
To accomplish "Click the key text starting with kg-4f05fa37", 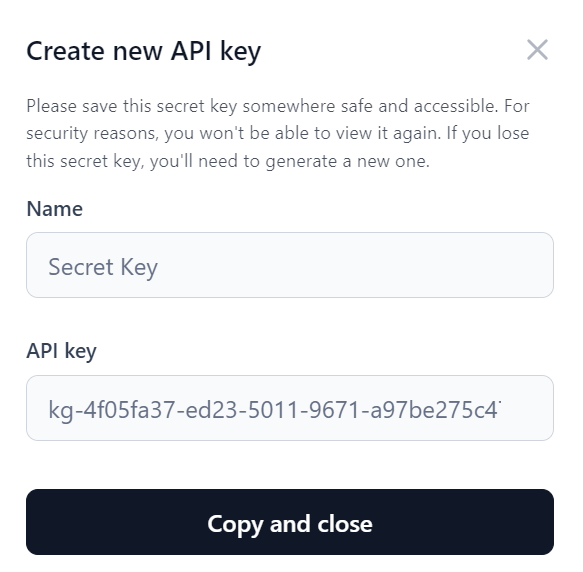I will [x=275, y=410].
